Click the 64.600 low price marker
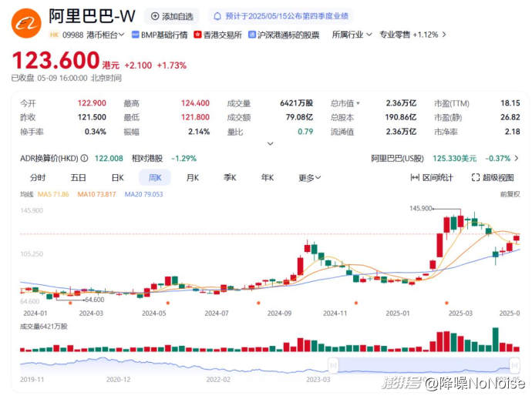Image resolution: width=532 pixels, height=399 pixels. 95,300
